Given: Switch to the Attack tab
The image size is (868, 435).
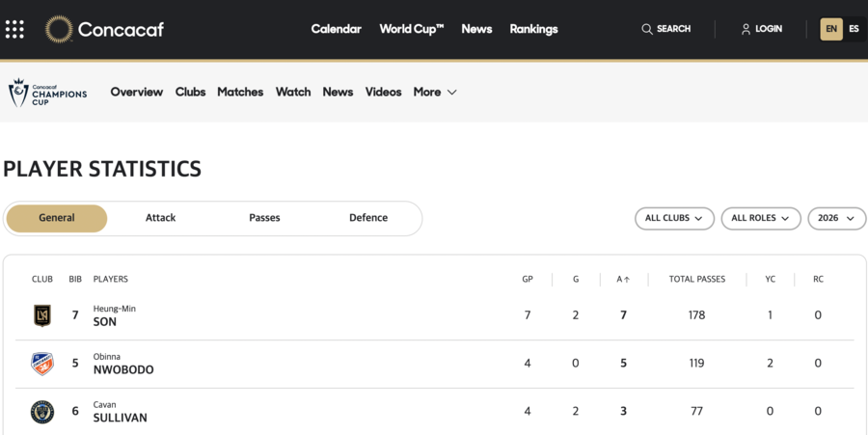Looking at the screenshot, I should pyautogui.click(x=160, y=218).
